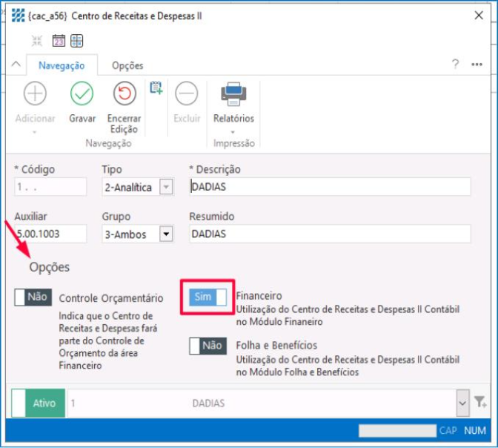Click the grid calculator icon in quick toolbar

(x=77, y=42)
